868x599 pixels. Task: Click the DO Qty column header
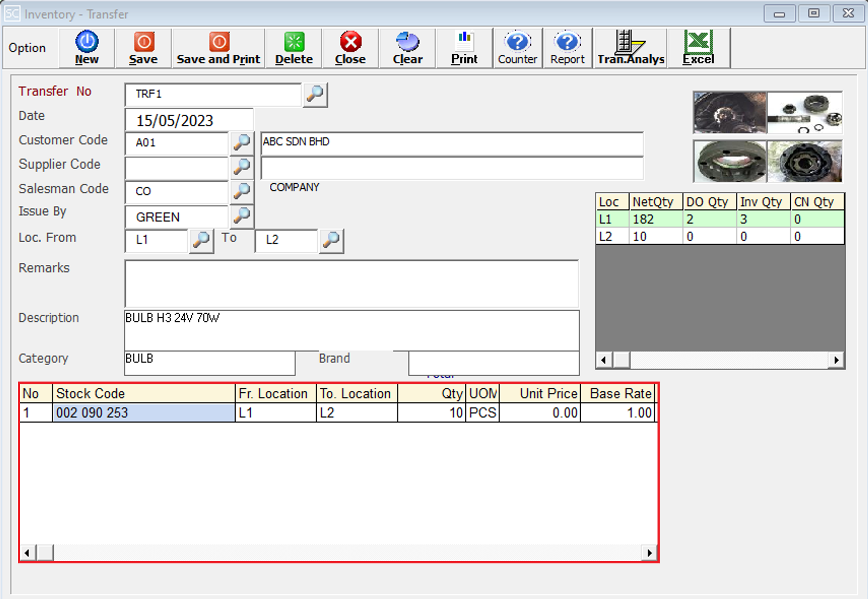click(710, 202)
